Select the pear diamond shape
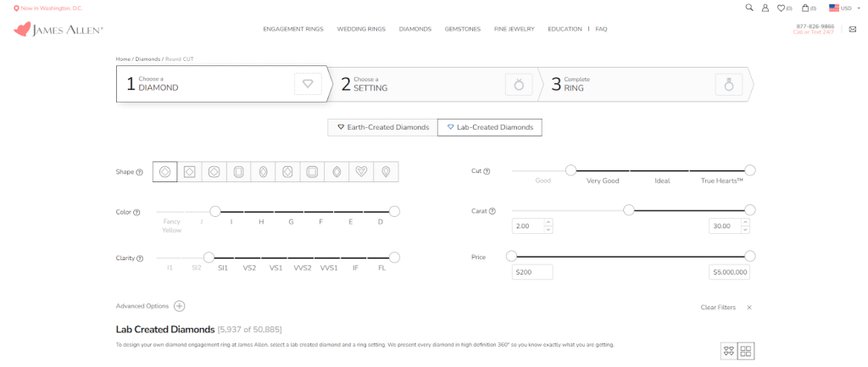Viewport: 868px width, 367px height. point(386,172)
